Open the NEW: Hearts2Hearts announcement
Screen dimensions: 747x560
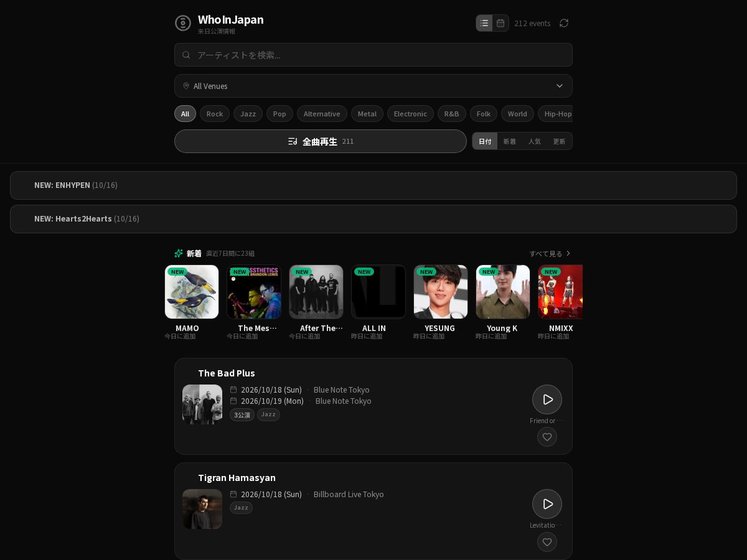tap(374, 219)
